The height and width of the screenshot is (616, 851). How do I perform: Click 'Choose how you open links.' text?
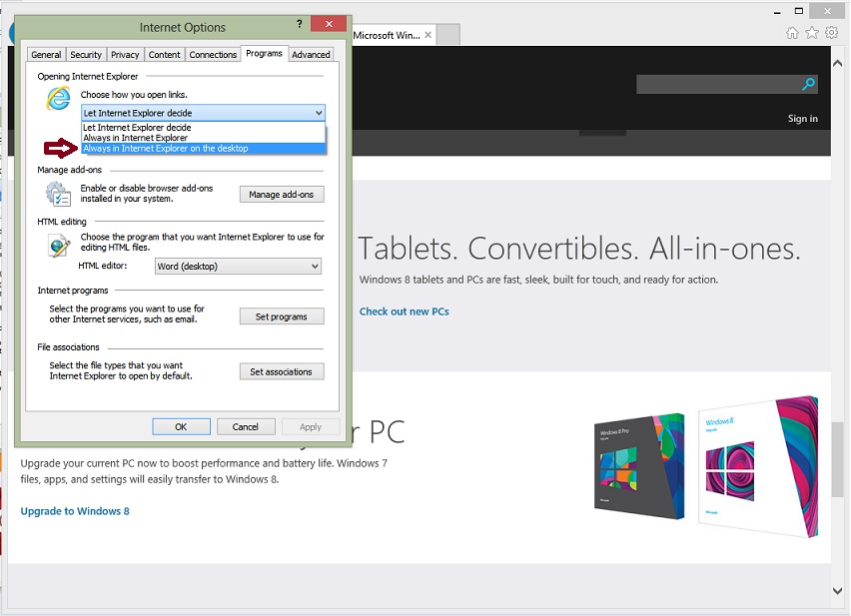click(x=134, y=95)
